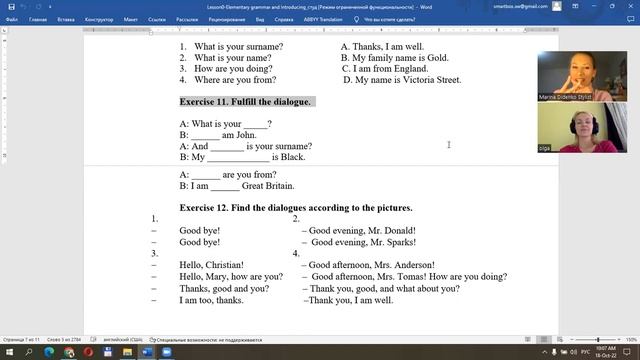Switch to the Главная ribbon tab
The height and width of the screenshot is (360, 640).
[38, 19]
